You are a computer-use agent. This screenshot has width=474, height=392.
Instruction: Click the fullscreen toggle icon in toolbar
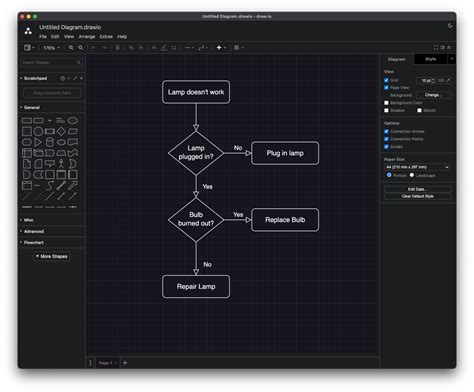436,47
